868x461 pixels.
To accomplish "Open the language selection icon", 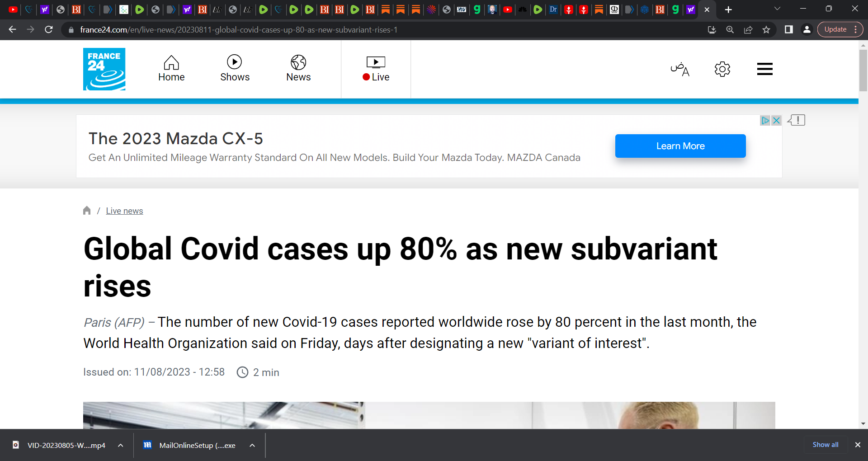I will pyautogui.click(x=680, y=69).
